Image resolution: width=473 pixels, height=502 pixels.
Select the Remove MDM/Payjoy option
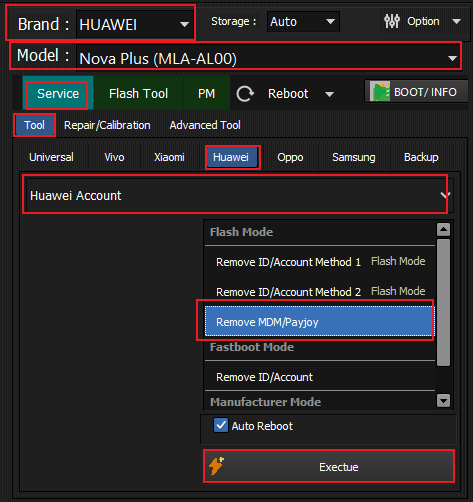pyautogui.click(x=319, y=321)
